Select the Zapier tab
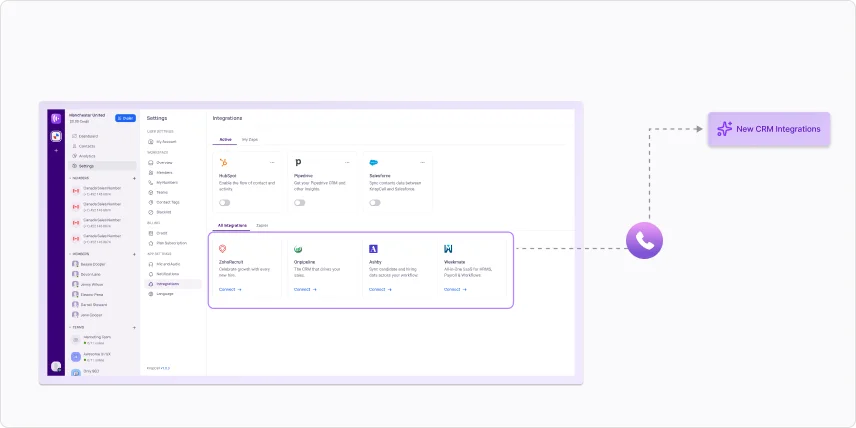This screenshot has width=856, height=428. [x=263, y=225]
